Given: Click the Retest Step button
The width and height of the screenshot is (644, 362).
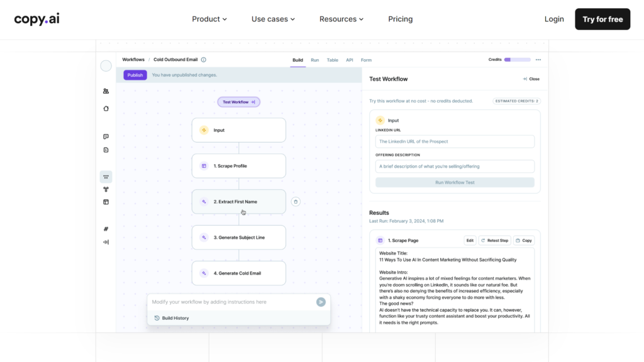Looking at the screenshot, I should (x=494, y=241).
